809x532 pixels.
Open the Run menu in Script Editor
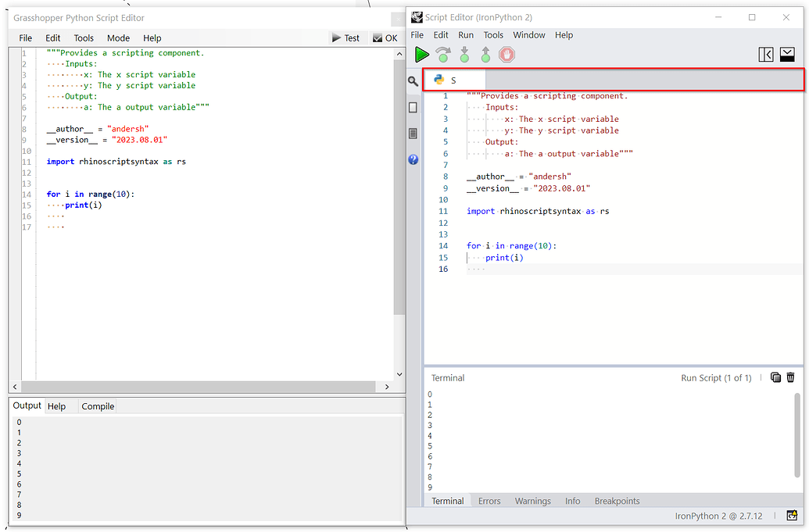click(466, 34)
